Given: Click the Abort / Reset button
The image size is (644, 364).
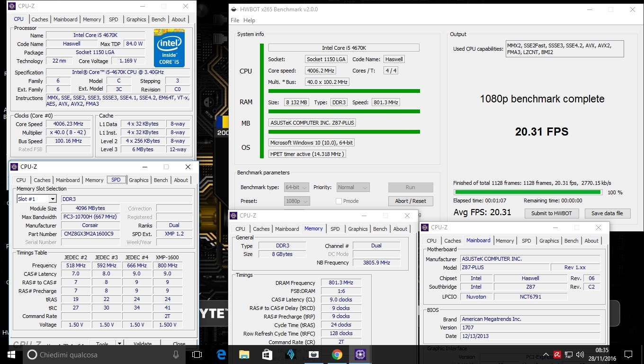Looking at the screenshot, I should tap(411, 201).
